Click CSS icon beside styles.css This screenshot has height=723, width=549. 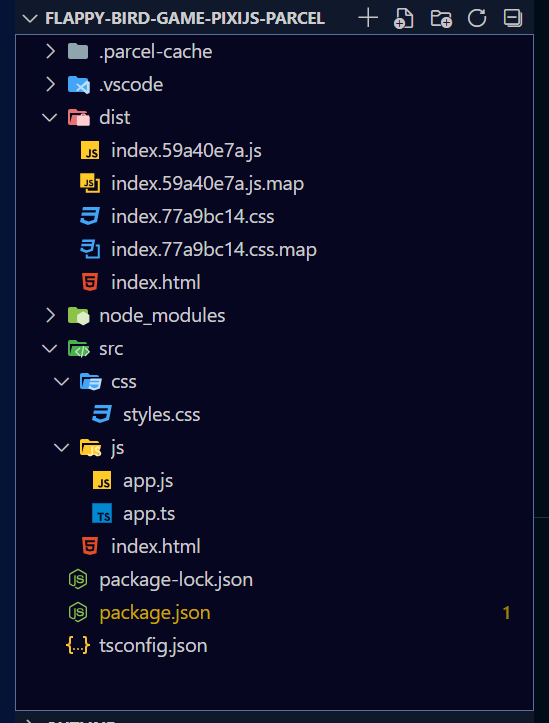[x=102, y=415]
